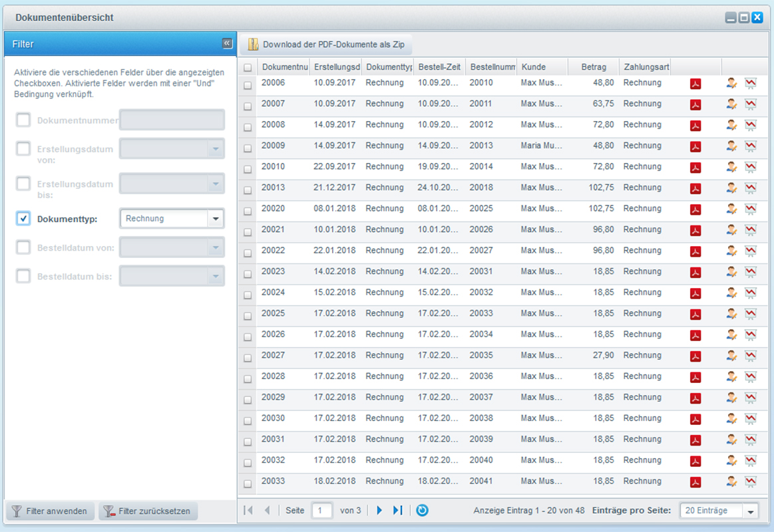Screen dimensions: 774x532
Task: Click Bestellnummer 20018 cell
Action: click(x=481, y=188)
